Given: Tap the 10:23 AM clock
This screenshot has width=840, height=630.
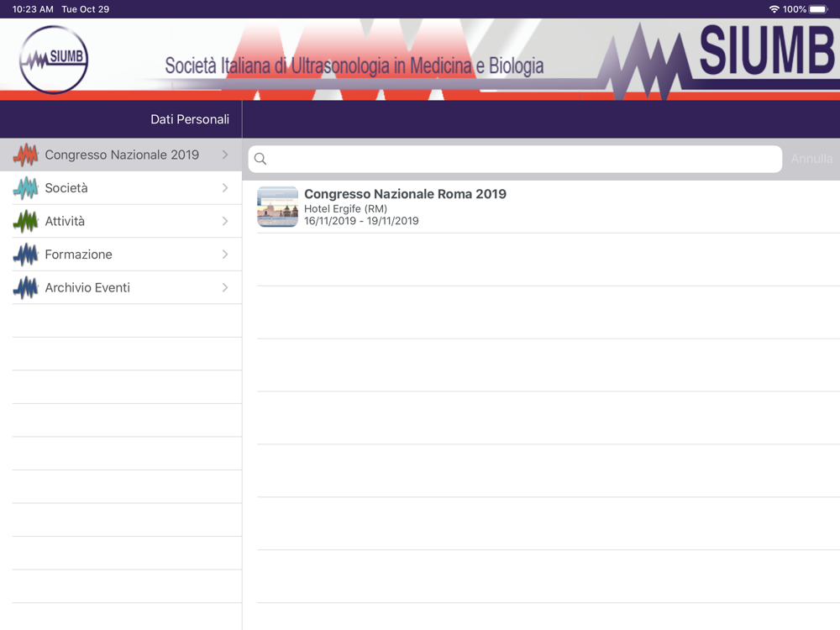Looking at the screenshot, I should (x=33, y=9).
